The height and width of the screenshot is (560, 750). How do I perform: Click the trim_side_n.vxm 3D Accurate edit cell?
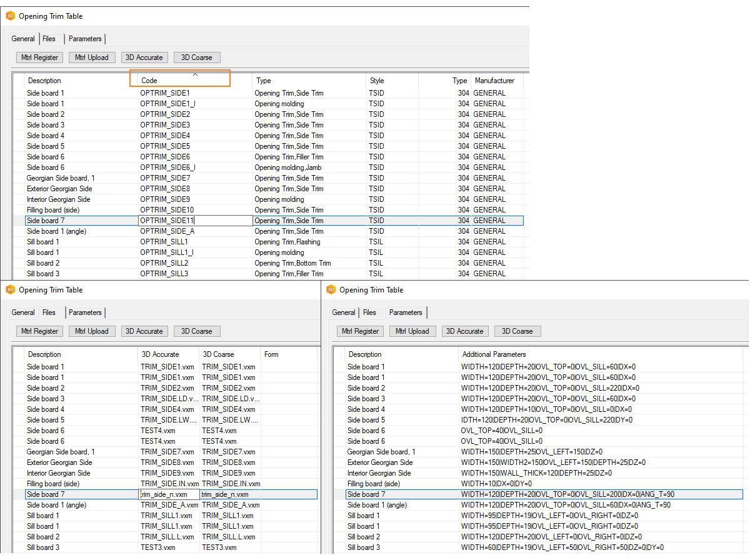pos(168,494)
